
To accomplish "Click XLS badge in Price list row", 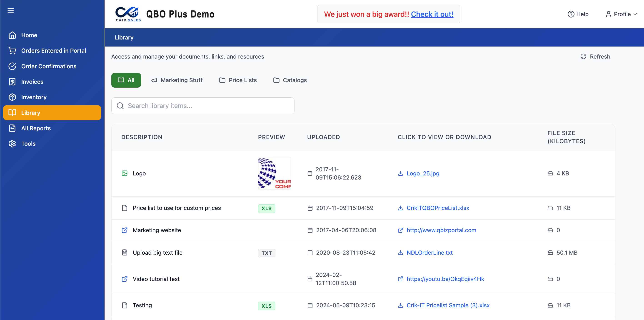I will pyautogui.click(x=267, y=208).
